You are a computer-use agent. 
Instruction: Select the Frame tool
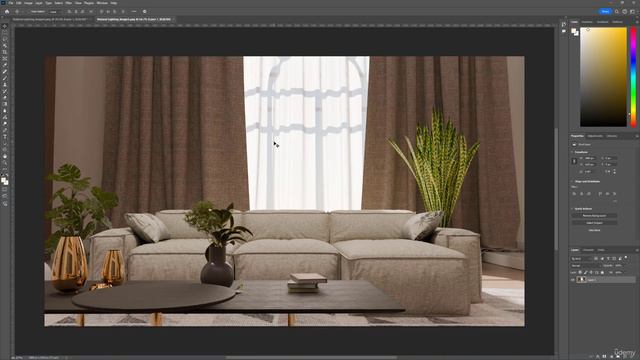coord(5,58)
